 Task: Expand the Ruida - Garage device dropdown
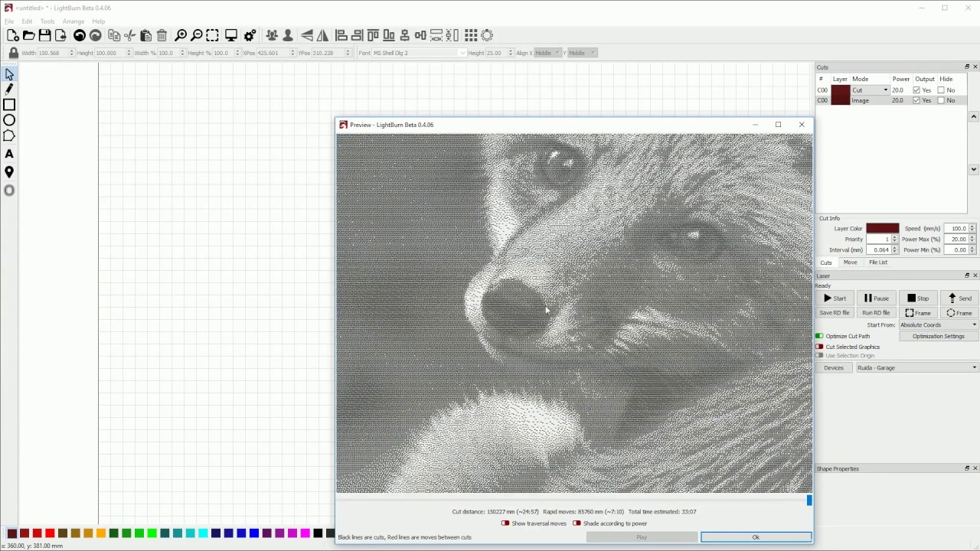pos(916,368)
